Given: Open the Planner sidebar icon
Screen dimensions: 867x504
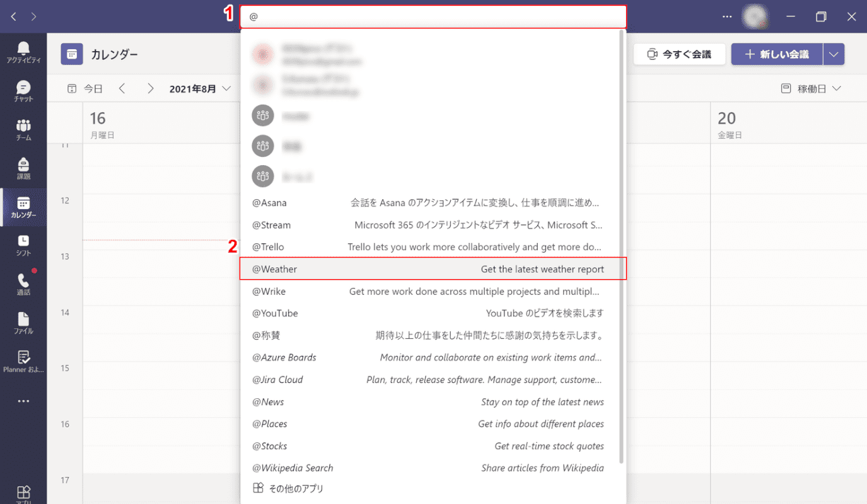Looking at the screenshot, I should click(23, 362).
